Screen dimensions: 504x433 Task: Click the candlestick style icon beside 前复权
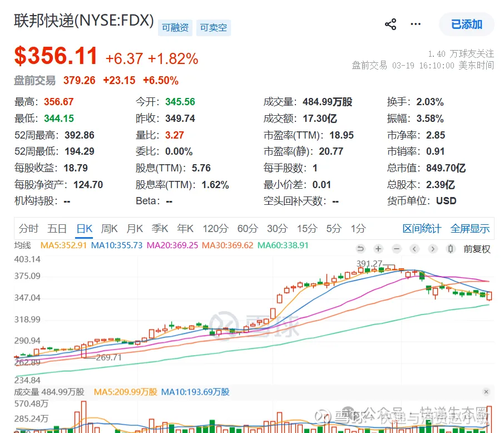451,249
